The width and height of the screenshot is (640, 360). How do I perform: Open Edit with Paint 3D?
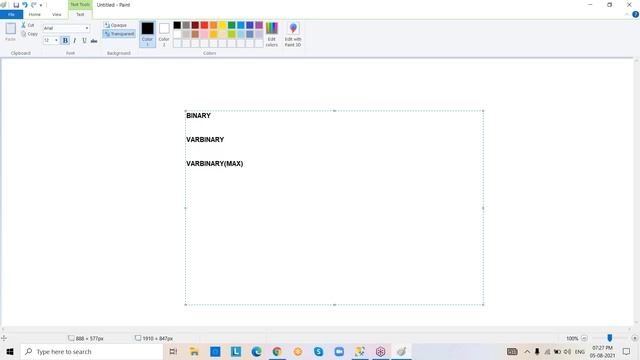(293, 34)
